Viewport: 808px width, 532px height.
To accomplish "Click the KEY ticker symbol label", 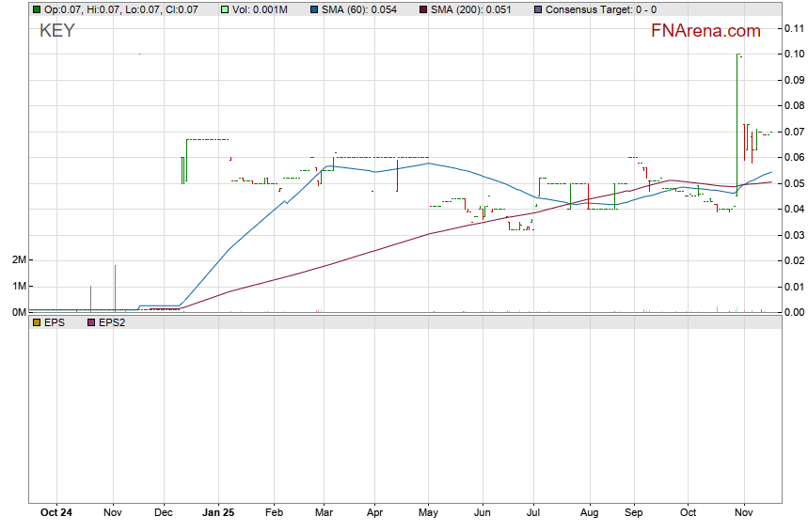I will pyautogui.click(x=56, y=30).
